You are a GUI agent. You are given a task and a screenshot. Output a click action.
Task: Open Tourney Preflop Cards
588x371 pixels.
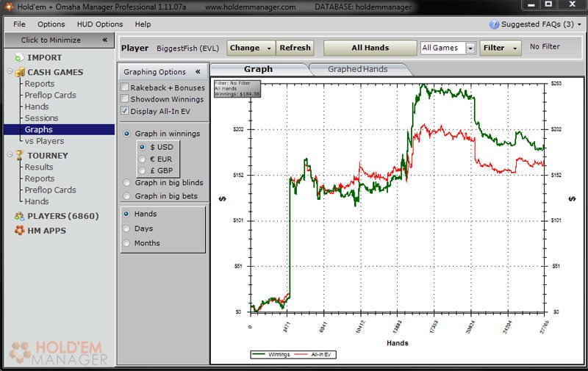(x=50, y=190)
